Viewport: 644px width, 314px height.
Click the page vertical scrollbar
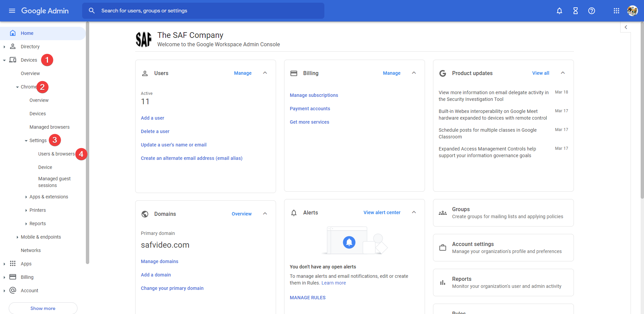642,111
